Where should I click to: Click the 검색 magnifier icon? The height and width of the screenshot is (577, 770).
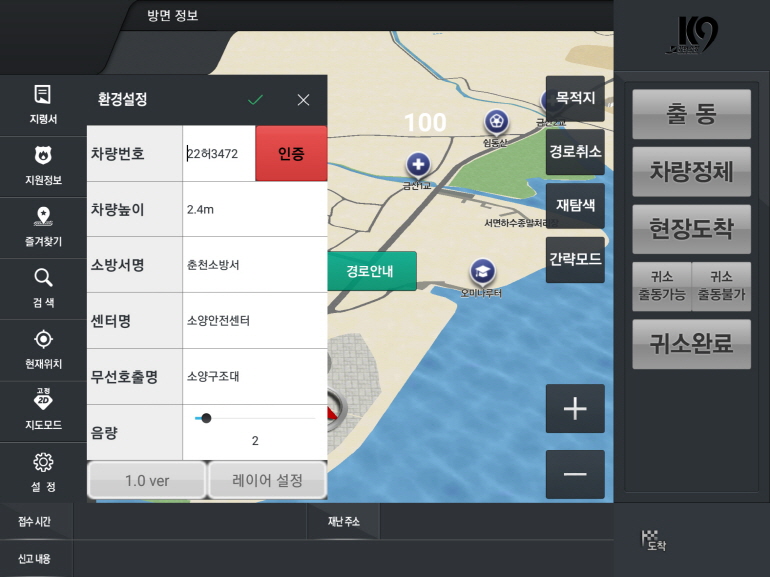coord(42,279)
